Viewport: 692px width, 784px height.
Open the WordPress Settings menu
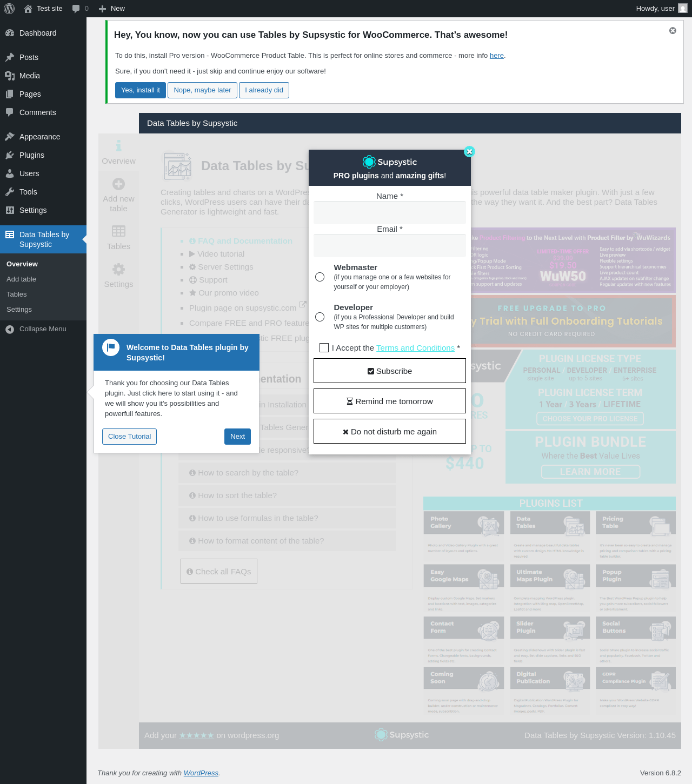[43, 210]
